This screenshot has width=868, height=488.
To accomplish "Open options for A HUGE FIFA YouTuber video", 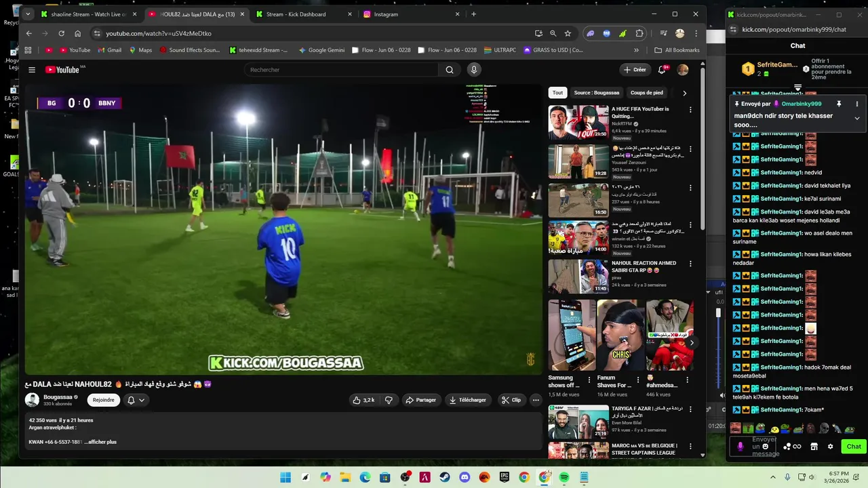I will pyautogui.click(x=690, y=110).
